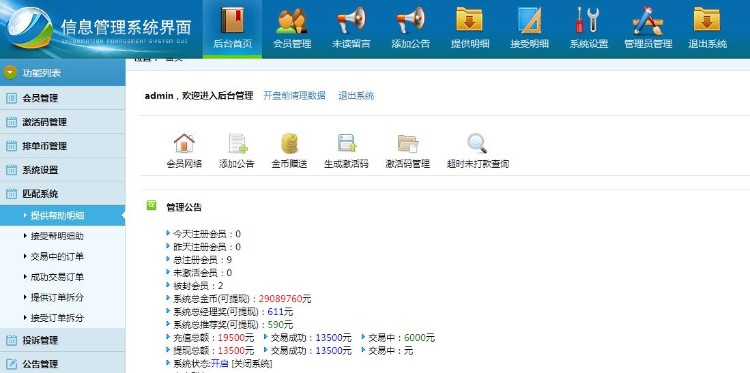Click the globe logo of 信息管理系统界面

point(30,27)
